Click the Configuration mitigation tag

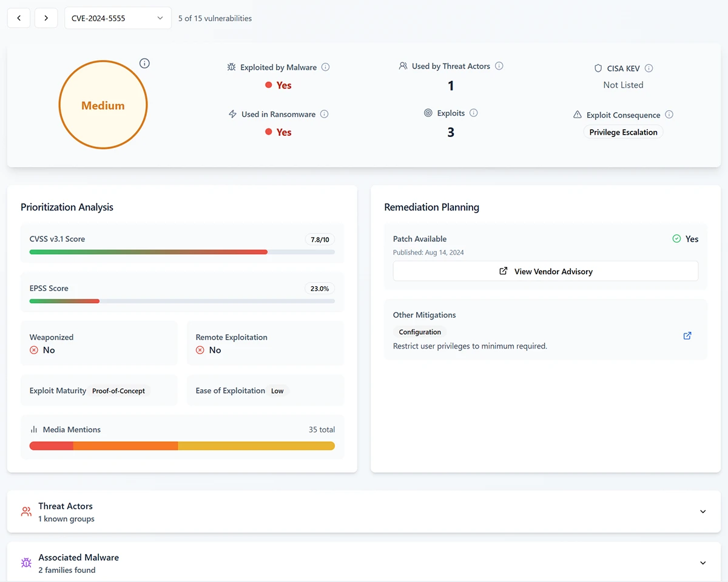pos(419,332)
